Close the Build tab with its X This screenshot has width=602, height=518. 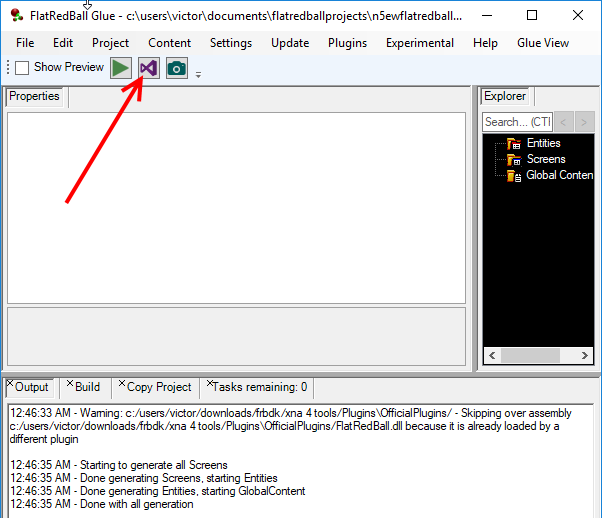pyautogui.click(x=70, y=383)
